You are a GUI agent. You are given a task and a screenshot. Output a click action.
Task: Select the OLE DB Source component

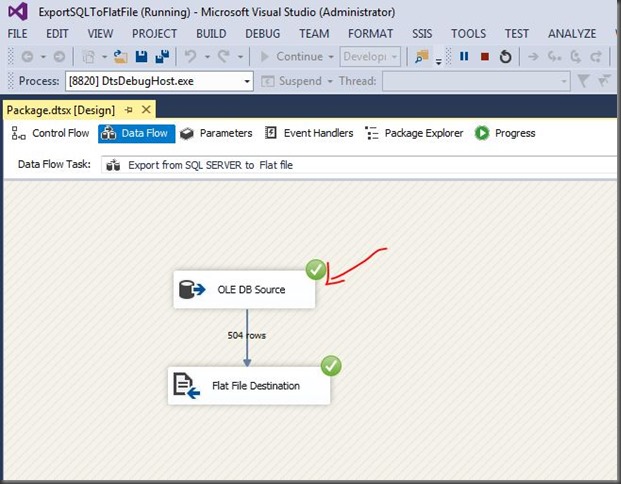point(244,290)
